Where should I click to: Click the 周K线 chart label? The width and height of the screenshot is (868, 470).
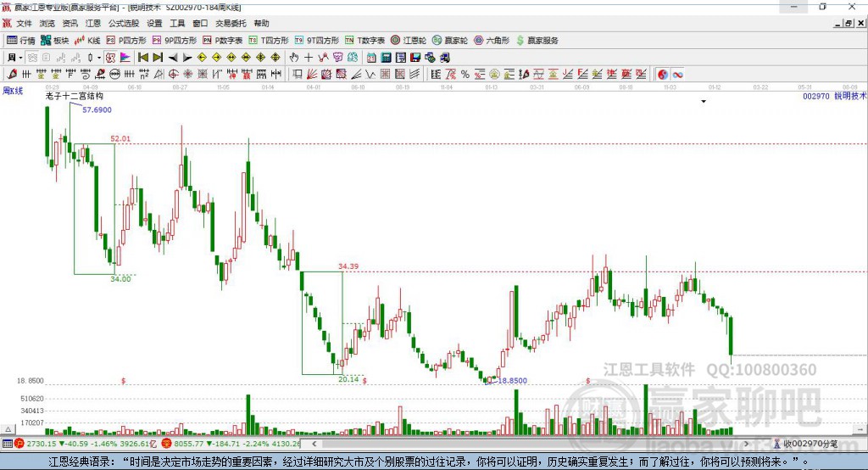point(13,91)
